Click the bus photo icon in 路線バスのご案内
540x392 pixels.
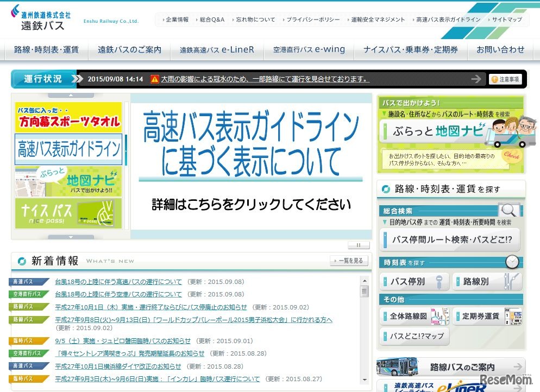pyautogui.click(x=397, y=367)
